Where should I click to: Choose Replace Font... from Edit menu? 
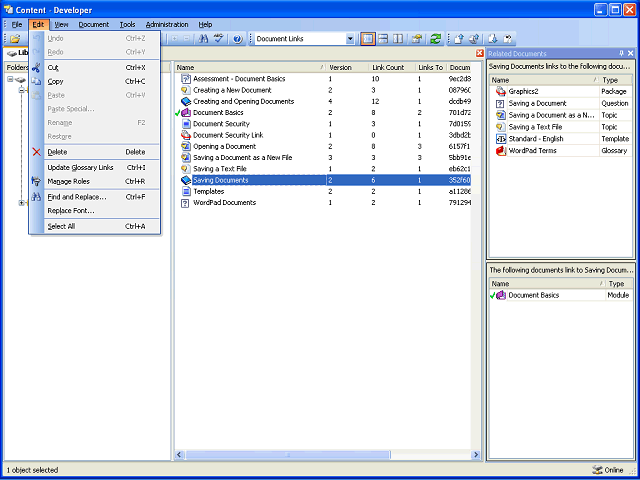click(94, 211)
